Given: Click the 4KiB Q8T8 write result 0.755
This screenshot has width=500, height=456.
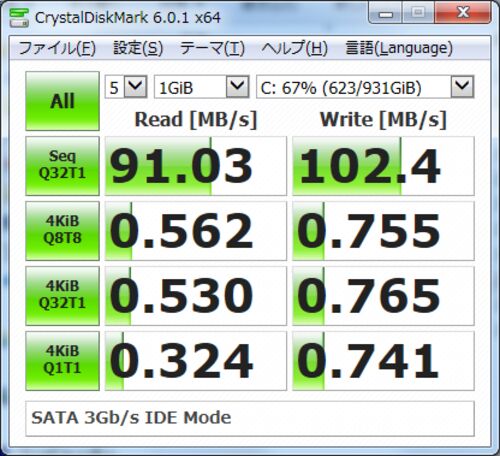Looking at the screenshot, I should [383, 231].
